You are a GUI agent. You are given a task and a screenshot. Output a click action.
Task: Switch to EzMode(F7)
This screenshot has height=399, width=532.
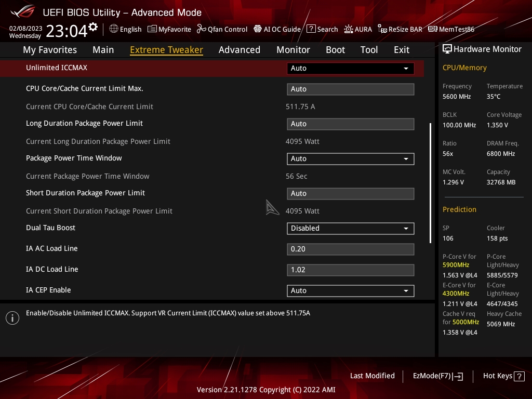pos(437,376)
